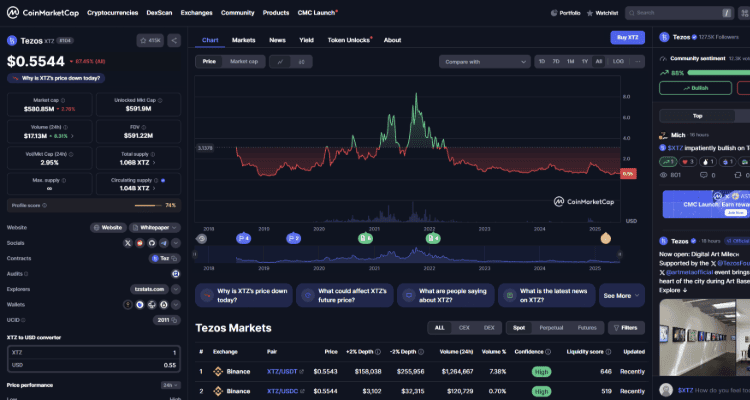Open the tzstats.com explorer link
Screen dimensions: 750x400
tap(149, 289)
